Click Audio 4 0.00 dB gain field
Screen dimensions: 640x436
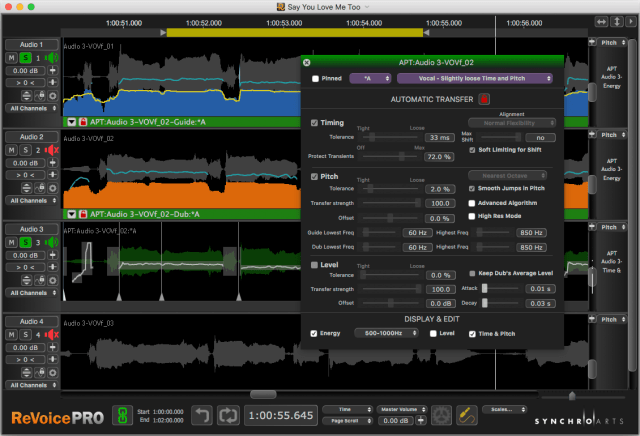[25, 347]
